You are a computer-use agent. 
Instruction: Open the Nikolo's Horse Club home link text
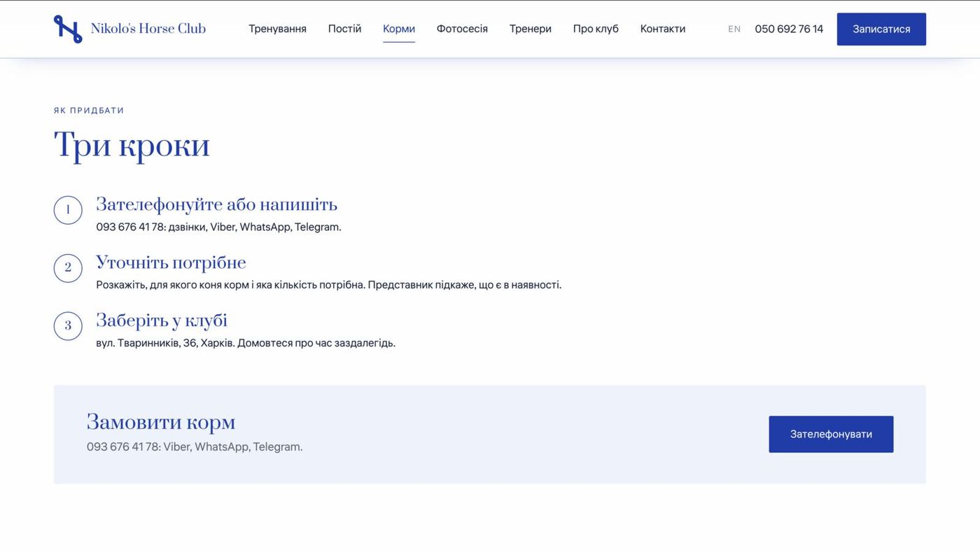pyautogui.click(x=148, y=29)
